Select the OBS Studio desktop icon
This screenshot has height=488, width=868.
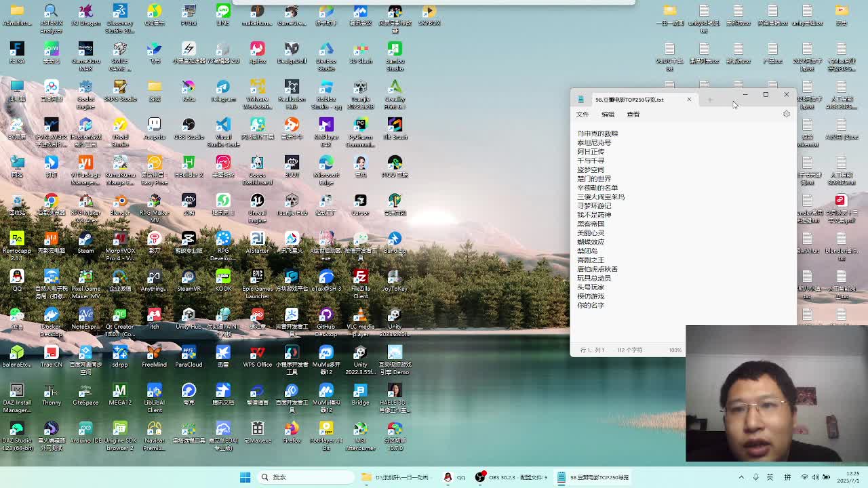pos(189,129)
